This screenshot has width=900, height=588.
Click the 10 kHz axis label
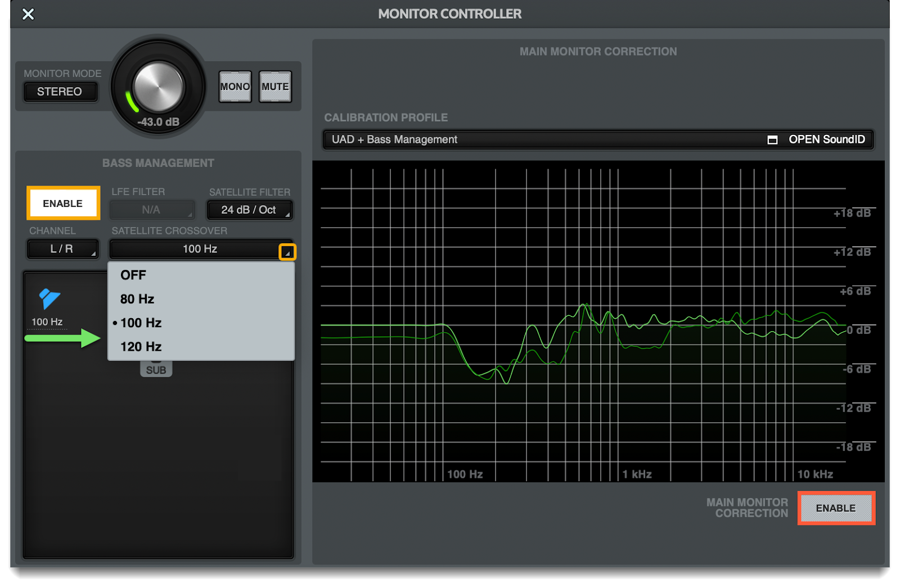[815, 474]
